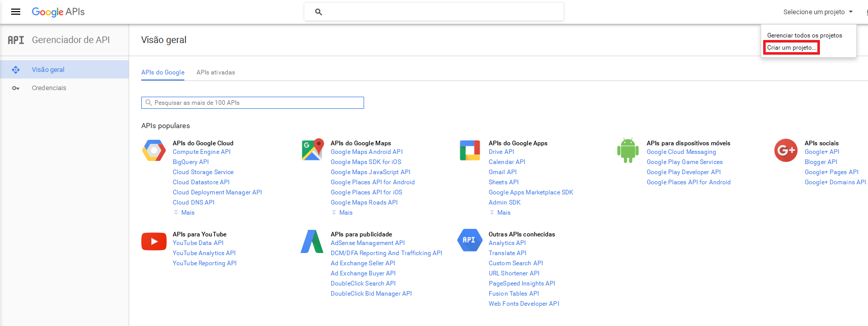The height and width of the screenshot is (326, 868).
Task: Open Cloud Datastore API link
Action: tap(201, 182)
